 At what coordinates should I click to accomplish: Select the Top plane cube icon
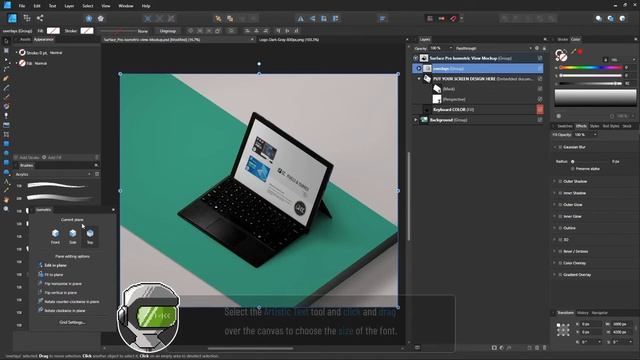click(90, 233)
